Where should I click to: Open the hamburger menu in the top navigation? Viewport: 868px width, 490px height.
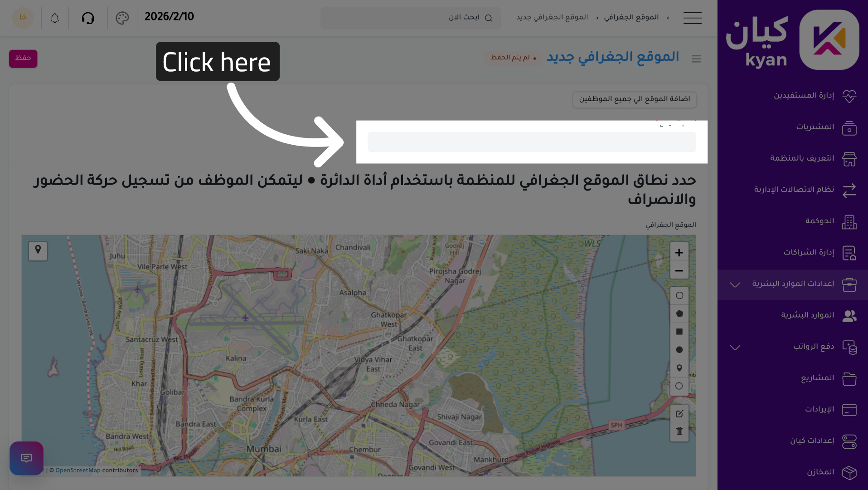click(x=692, y=18)
